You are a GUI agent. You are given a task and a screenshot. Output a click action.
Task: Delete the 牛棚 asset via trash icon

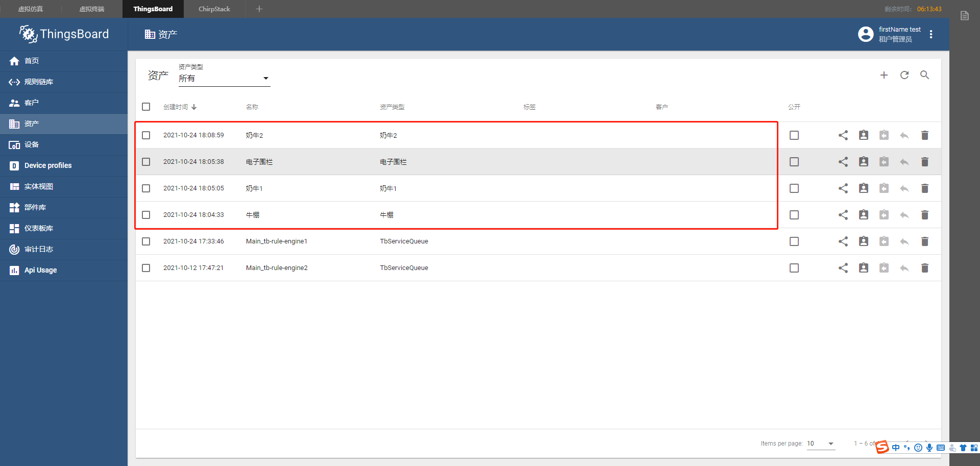[925, 214]
